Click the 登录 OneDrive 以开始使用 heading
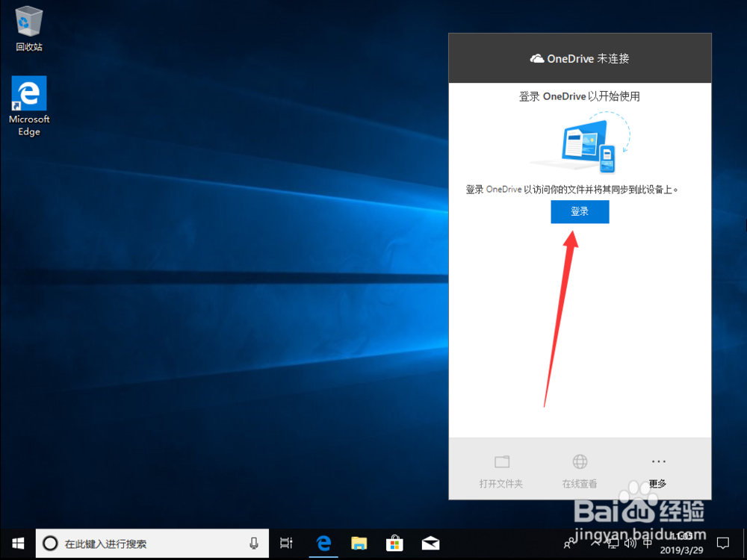 pos(580,96)
